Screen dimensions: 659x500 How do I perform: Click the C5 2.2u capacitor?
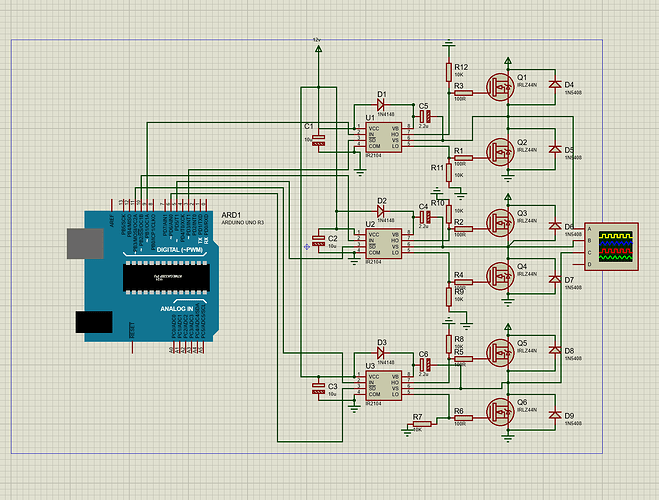pos(424,117)
